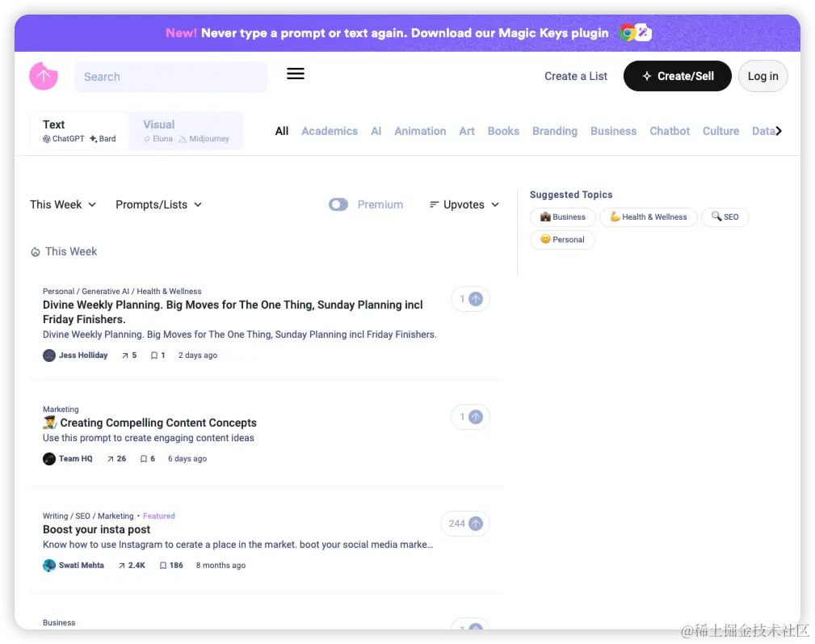Select the SEO suggested topic chip
815x644 pixels.
[725, 217]
